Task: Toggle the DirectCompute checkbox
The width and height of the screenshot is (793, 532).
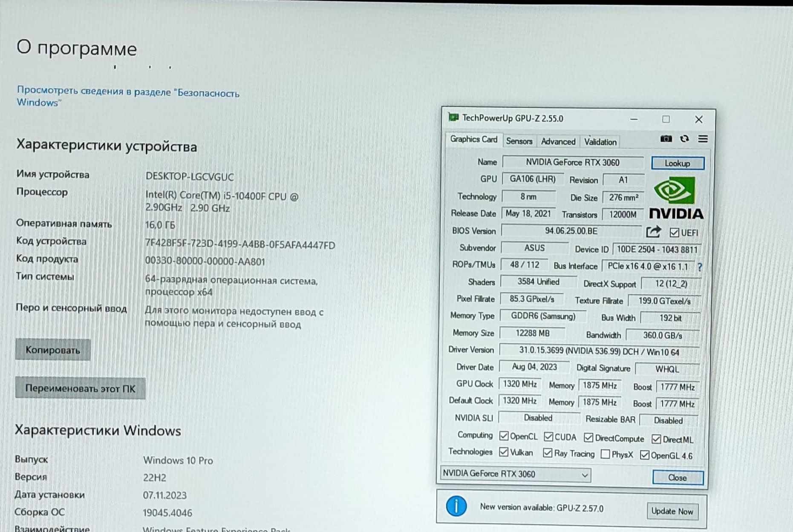Action: [x=588, y=437]
